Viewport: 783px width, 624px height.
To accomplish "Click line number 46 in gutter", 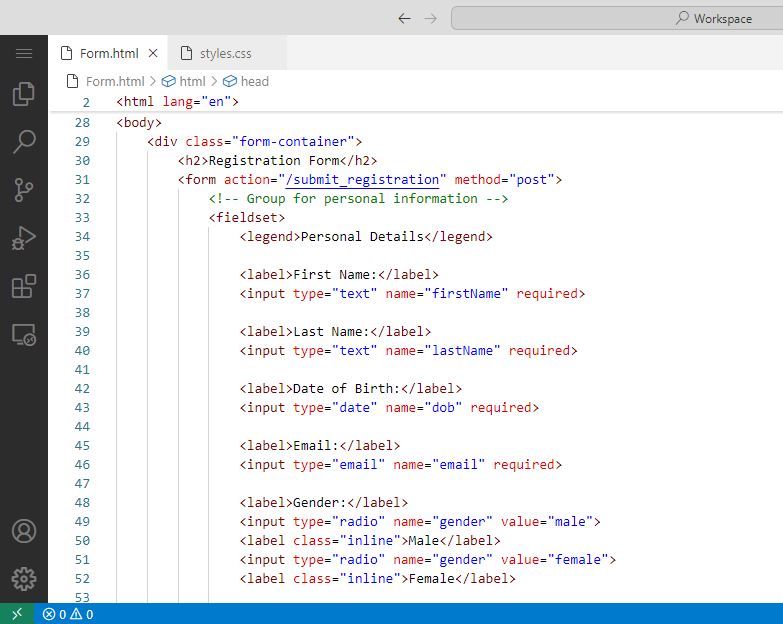I will tap(82, 465).
